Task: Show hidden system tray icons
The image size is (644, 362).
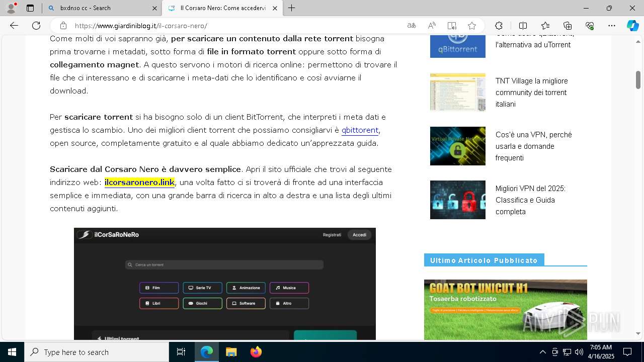Action: pos(542,352)
